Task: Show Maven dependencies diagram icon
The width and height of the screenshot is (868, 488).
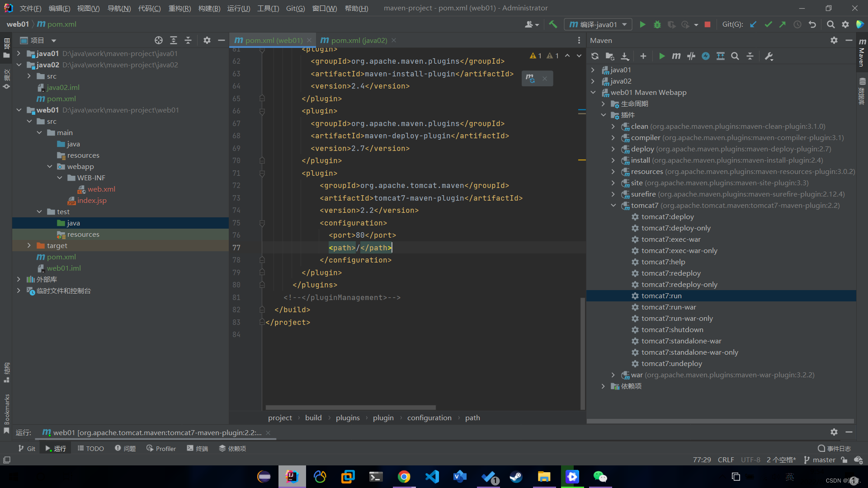Action: pos(721,56)
